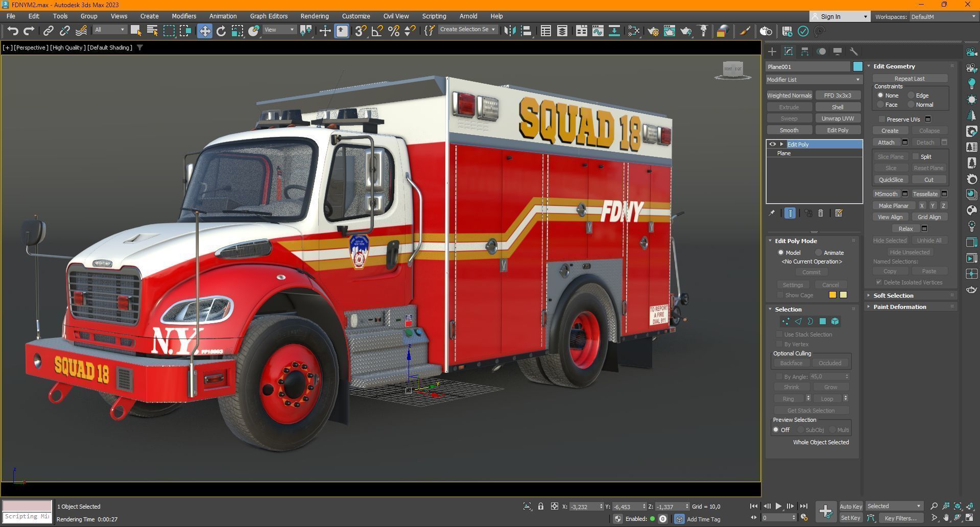Enable the Preserve UVs checkbox

pyautogui.click(x=881, y=119)
